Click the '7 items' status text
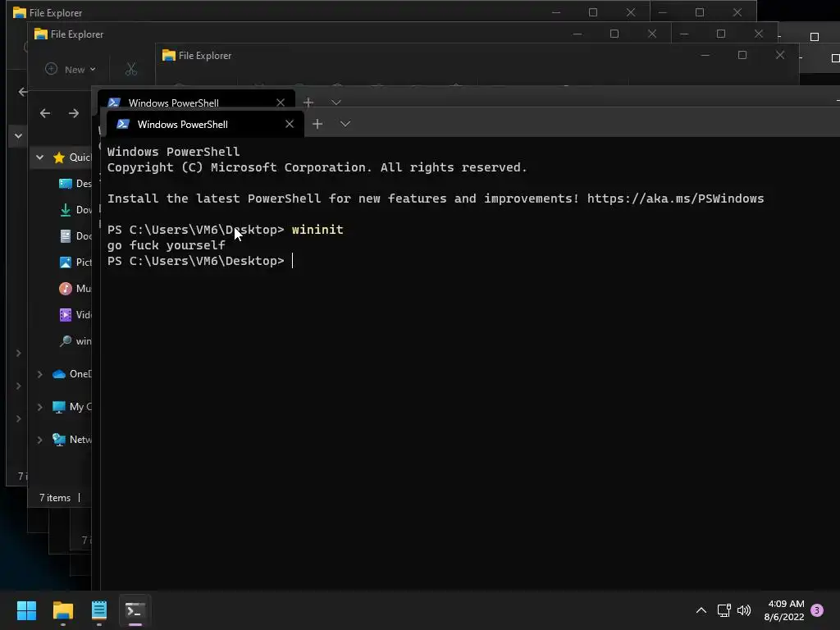840x630 pixels. pyautogui.click(x=55, y=498)
